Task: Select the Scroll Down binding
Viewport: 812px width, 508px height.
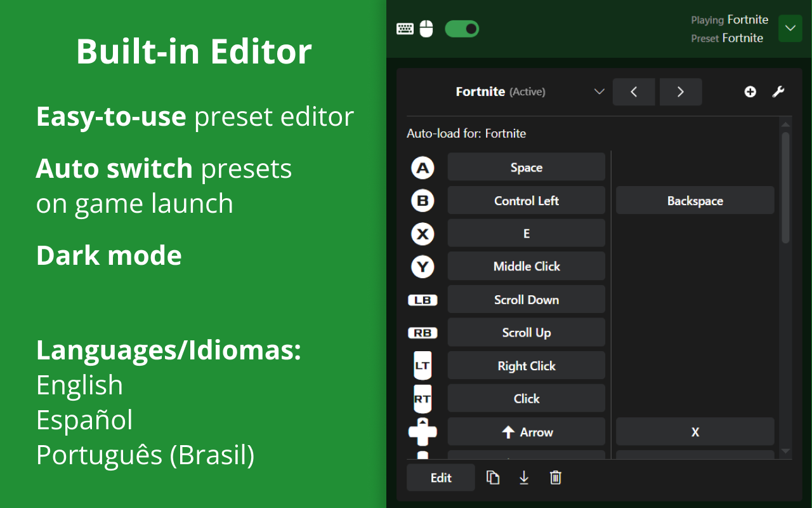Action: point(527,300)
